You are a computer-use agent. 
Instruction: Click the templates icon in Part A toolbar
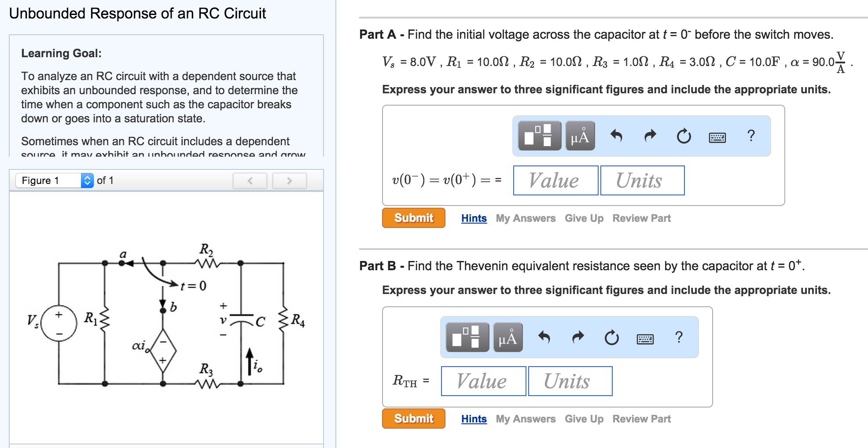point(539,136)
